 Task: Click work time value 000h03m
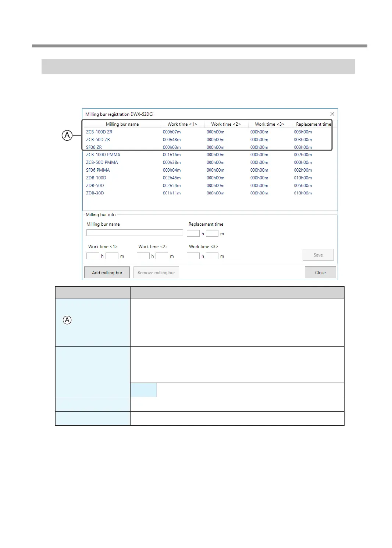(172, 147)
